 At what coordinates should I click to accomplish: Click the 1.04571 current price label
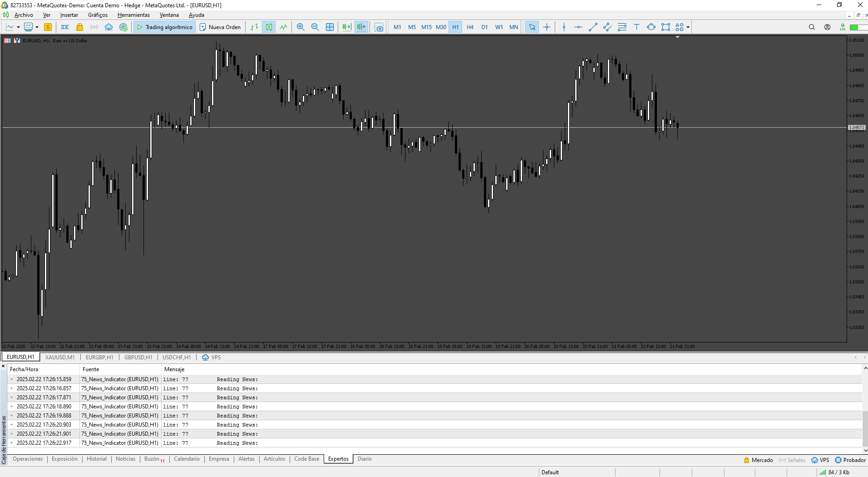coord(857,128)
